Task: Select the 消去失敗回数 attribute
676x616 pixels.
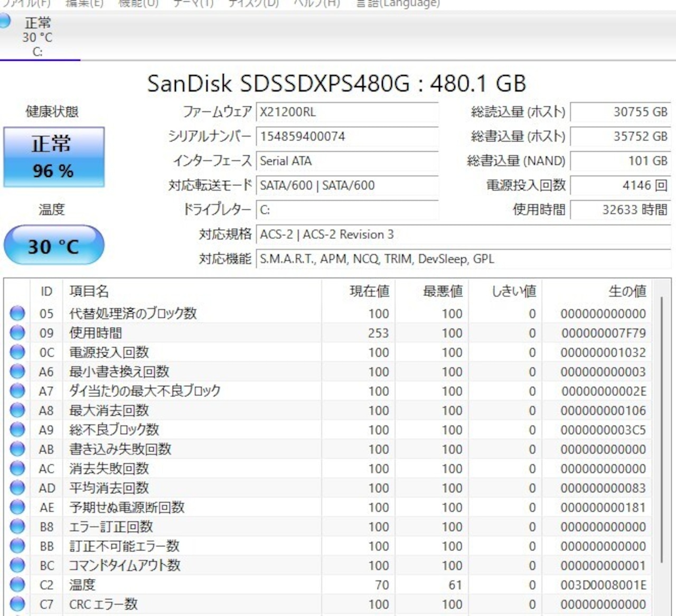Action: 109,469
